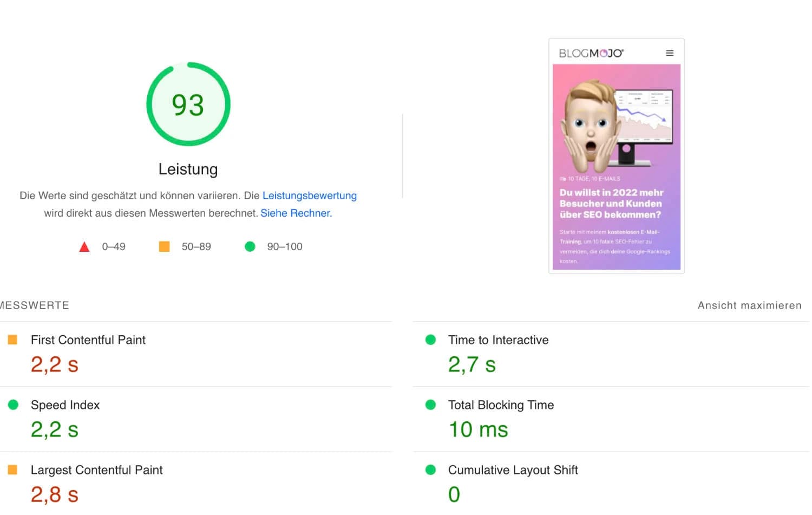The width and height of the screenshot is (812, 515).
Task: Open the Siehe Rechner link
Action: pos(295,213)
